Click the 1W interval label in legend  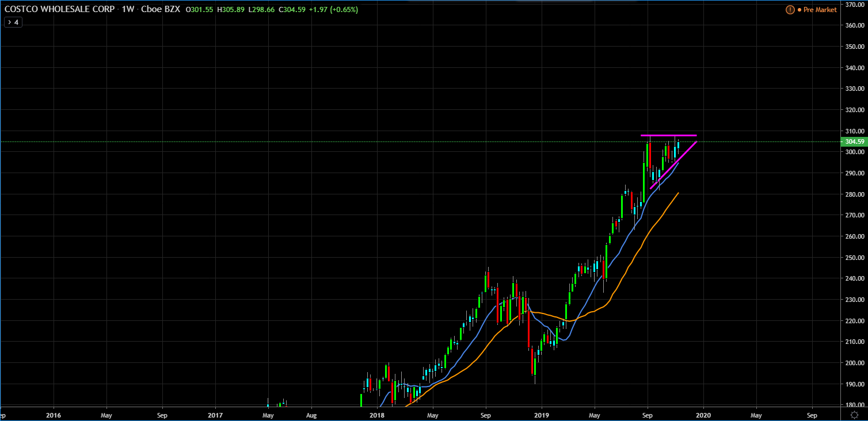point(127,10)
